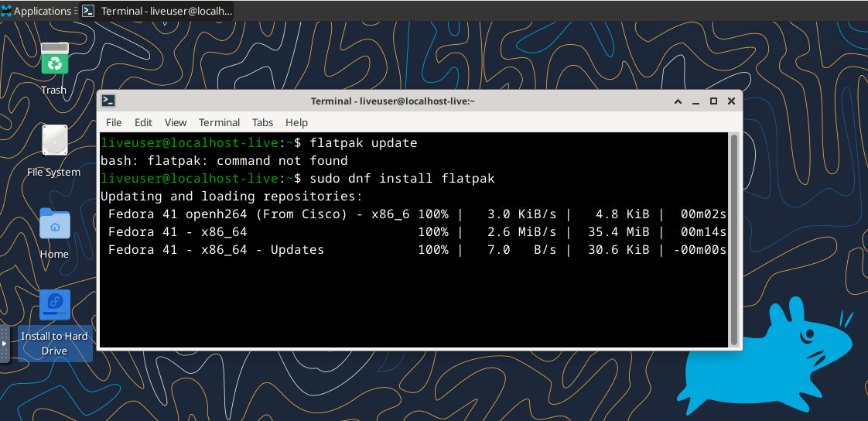Open the View menu
The height and width of the screenshot is (421, 868).
(176, 122)
